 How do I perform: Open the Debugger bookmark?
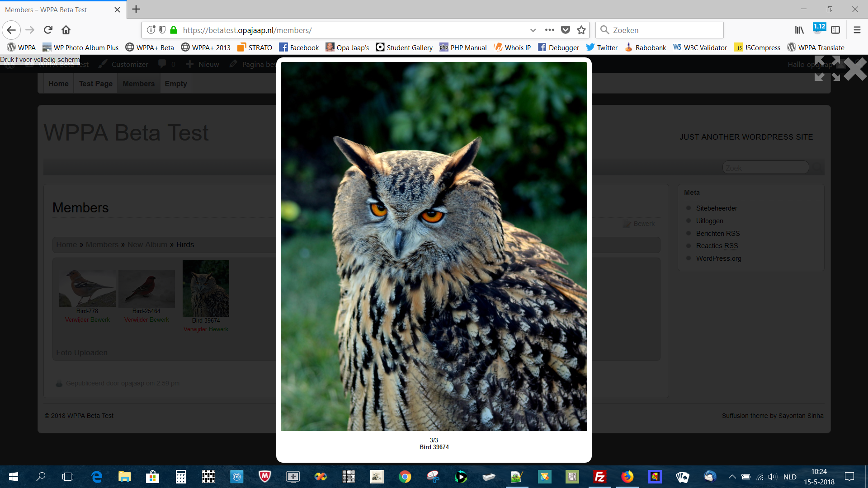click(558, 47)
